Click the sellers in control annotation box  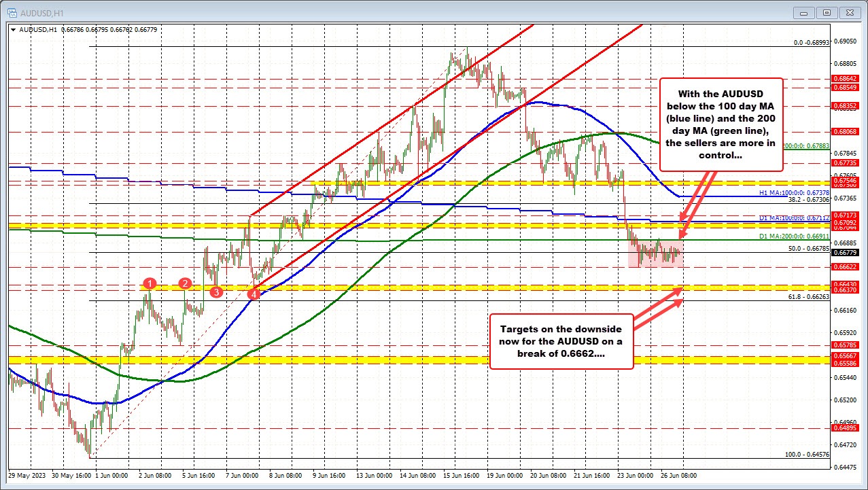pos(721,124)
